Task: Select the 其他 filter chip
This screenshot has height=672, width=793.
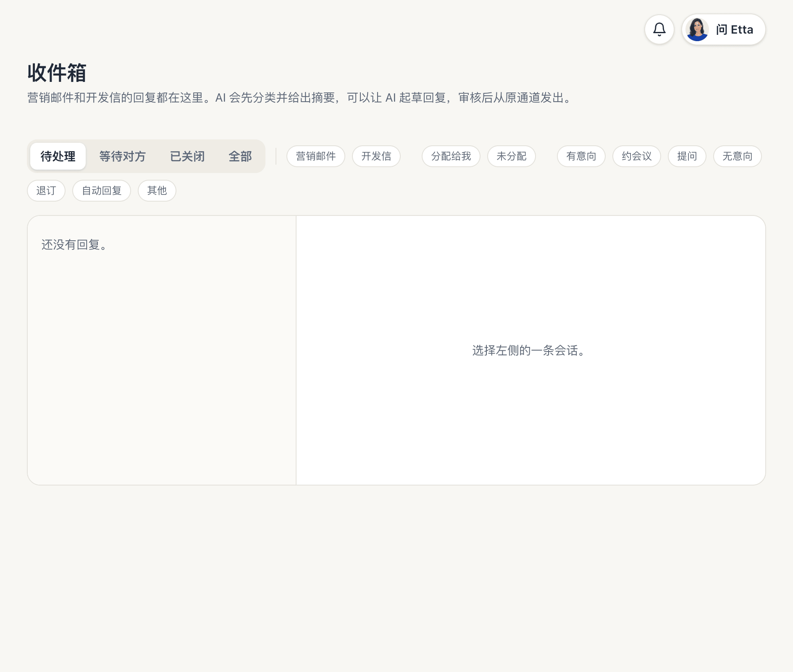Action: [x=157, y=191]
